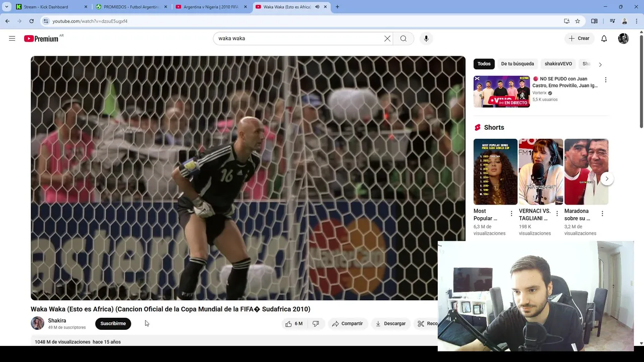Open the Maradona sobre su short
644x362 pixels.
[586, 172]
